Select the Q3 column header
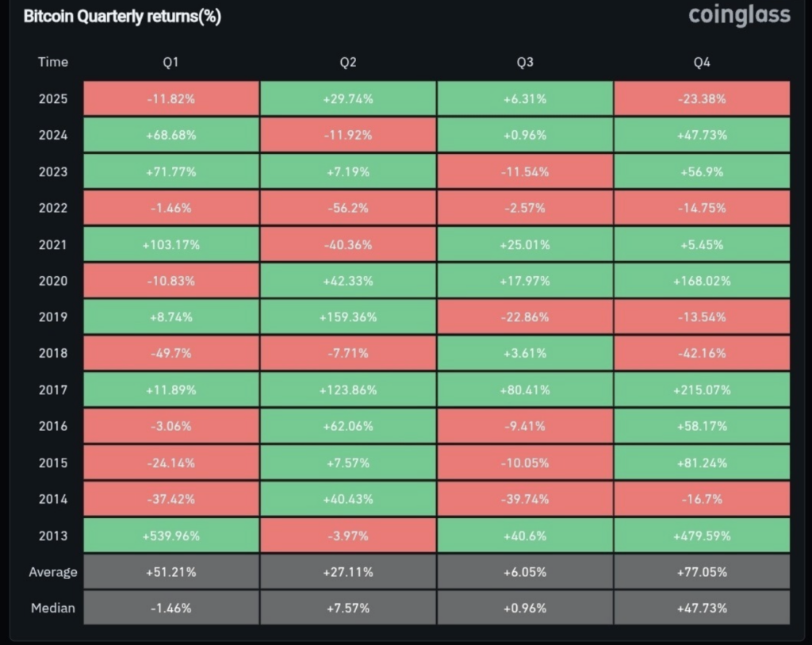812x645 pixels. coord(525,62)
